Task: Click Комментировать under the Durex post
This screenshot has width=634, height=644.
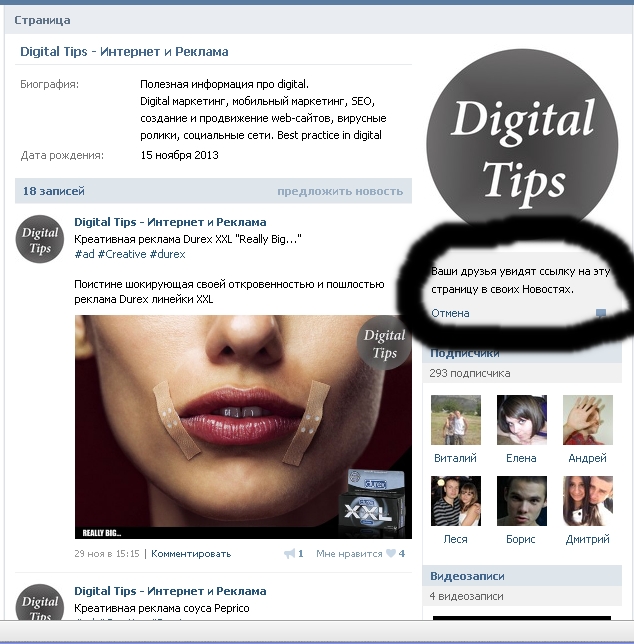Action: [191, 554]
